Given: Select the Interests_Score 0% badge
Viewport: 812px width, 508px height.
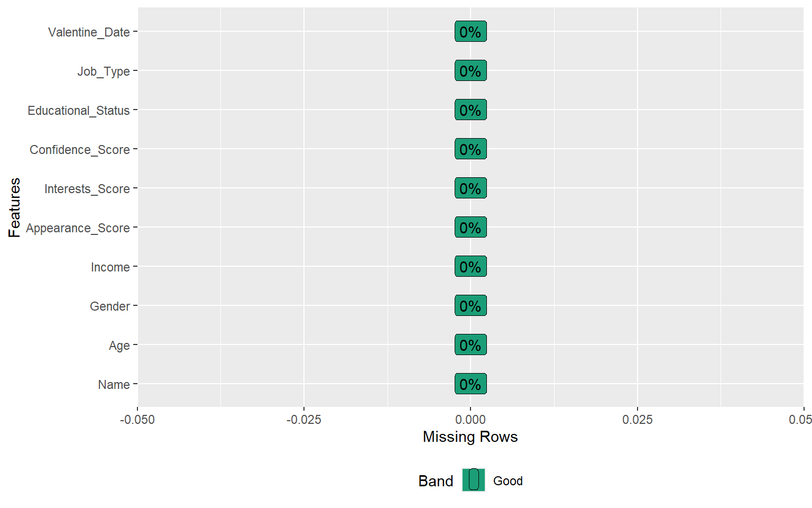Looking at the screenshot, I should click(470, 188).
